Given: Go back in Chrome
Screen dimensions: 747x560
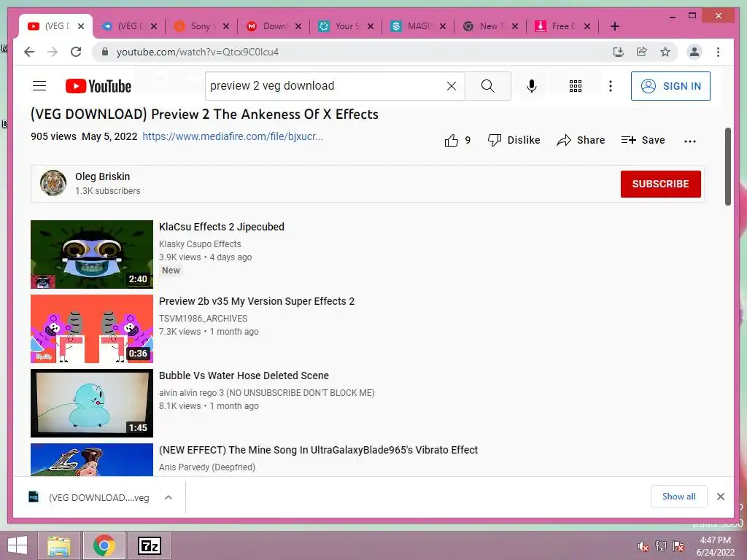Looking at the screenshot, I should tap(29, 52).
